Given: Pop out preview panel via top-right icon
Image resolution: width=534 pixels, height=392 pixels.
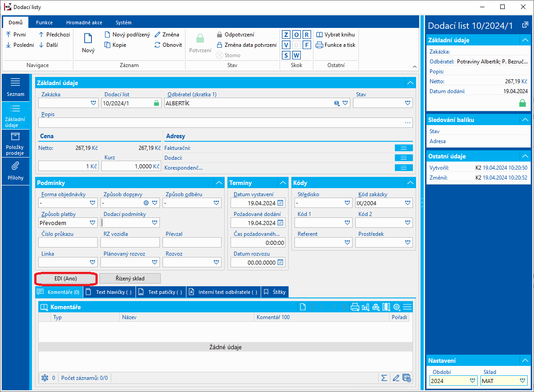Looking at the screenshot, I should (x=525, y=25).
